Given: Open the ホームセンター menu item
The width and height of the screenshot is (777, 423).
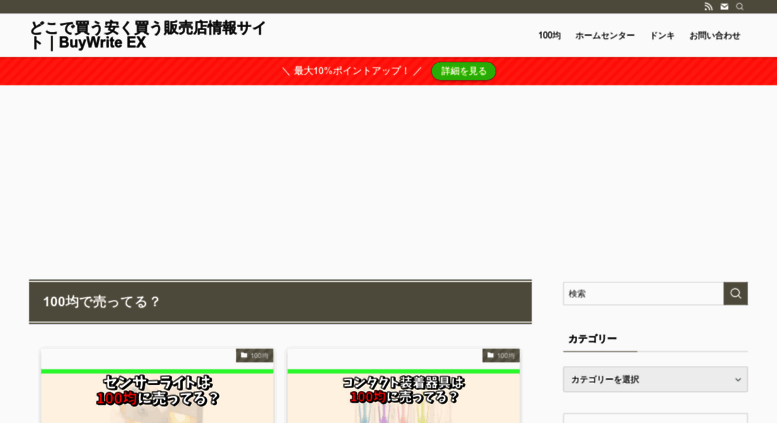Looking at the screenshot, I should [x=605, y=36].
